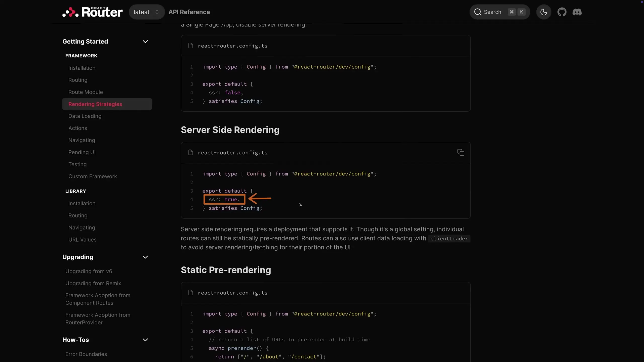Open the API Reference link

tap(189, 12)
